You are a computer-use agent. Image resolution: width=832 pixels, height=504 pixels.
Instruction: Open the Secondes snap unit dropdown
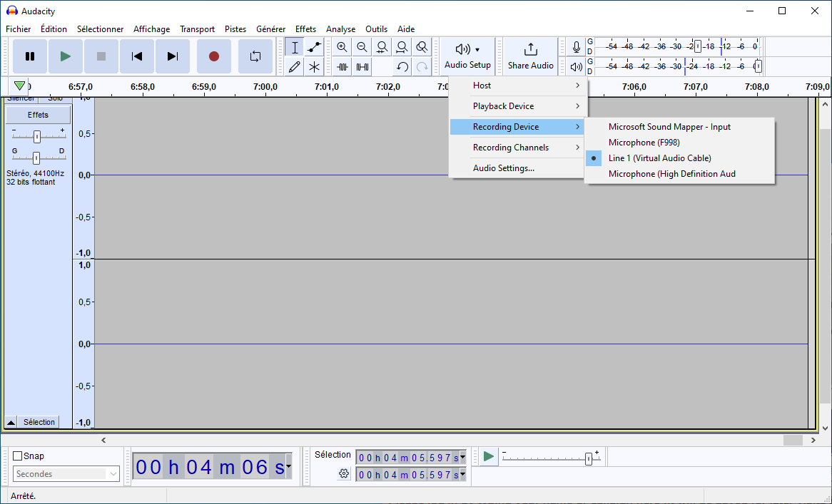tap(66, 474)
